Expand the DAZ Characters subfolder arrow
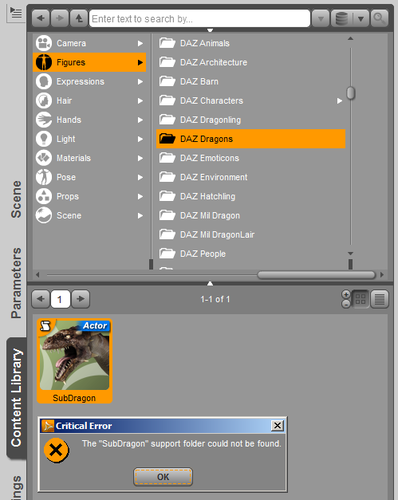 tap(339, 101)
